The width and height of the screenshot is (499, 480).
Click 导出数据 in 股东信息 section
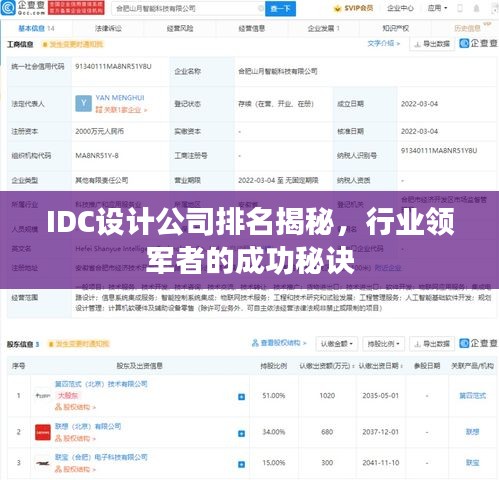432,344
